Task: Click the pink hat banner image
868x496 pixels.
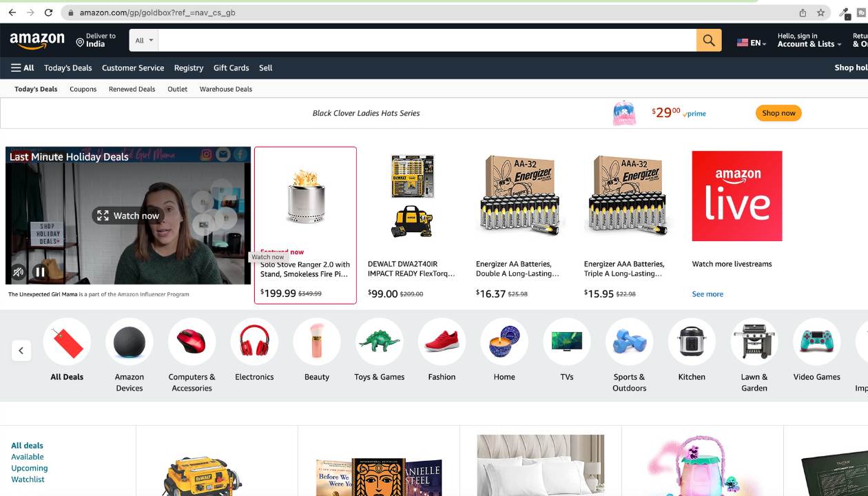Action: (x=624, y=113)
